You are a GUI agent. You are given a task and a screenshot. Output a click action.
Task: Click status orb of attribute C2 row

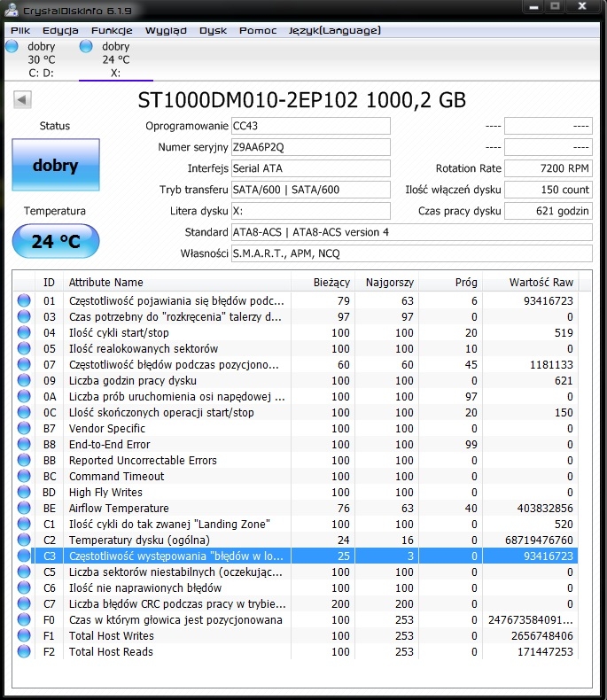click(x=24, y=540)
